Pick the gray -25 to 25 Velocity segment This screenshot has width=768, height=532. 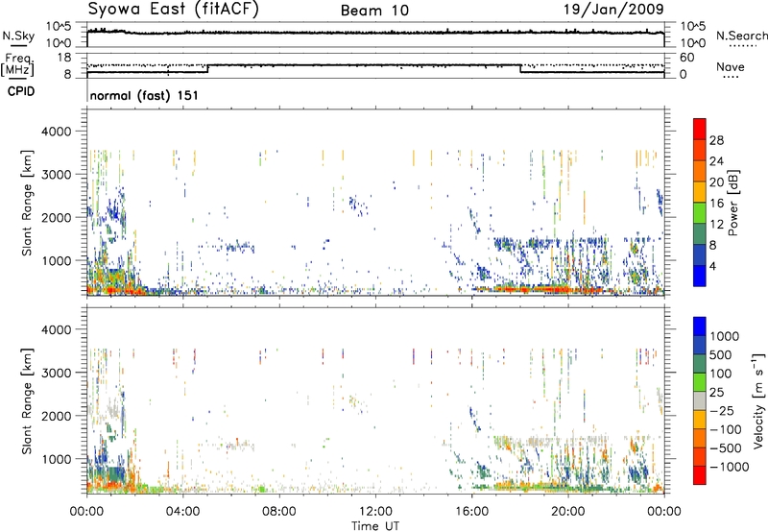point(700,400)
